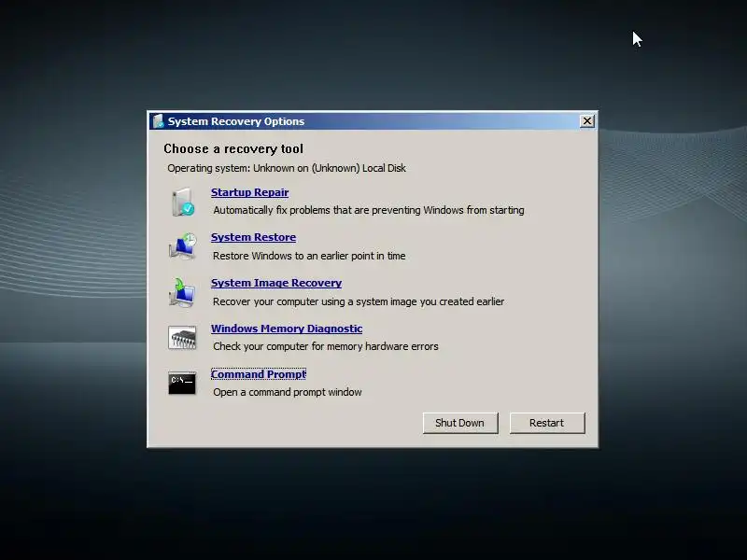Launch System Restore link

tap(253, 237)
